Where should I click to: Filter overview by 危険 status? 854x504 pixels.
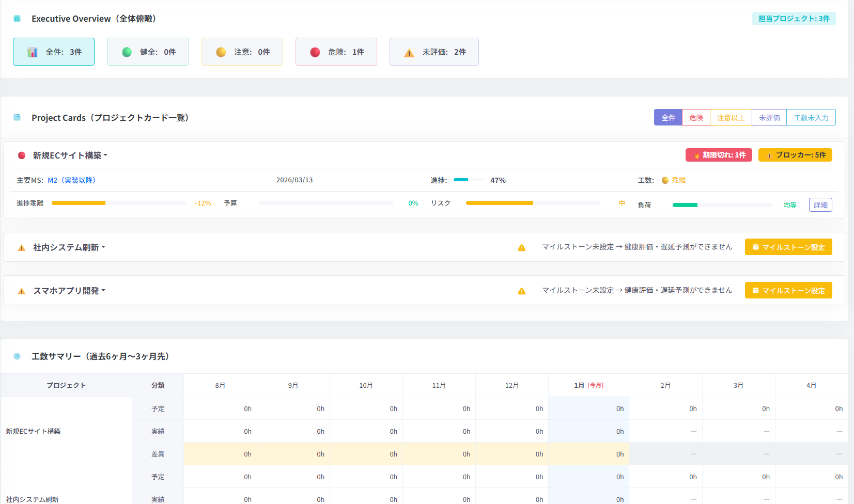click(336, 52)
